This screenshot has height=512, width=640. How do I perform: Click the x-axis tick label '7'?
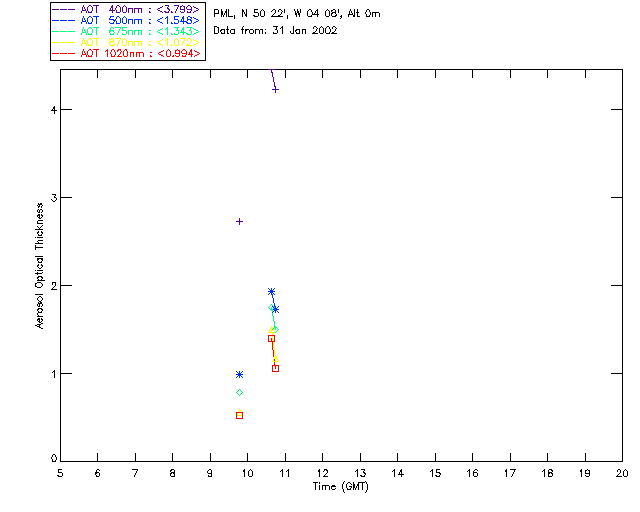[135, 473]
